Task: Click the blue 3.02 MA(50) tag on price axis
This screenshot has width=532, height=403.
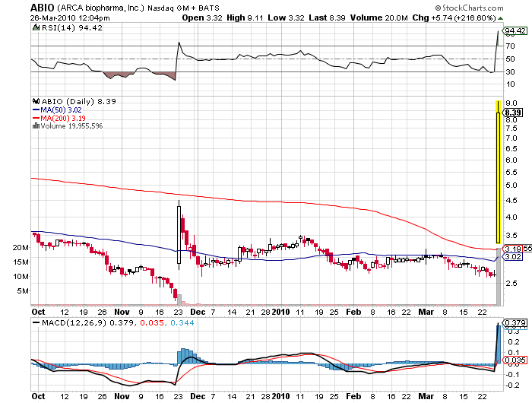Action: (x=513, y=257)
